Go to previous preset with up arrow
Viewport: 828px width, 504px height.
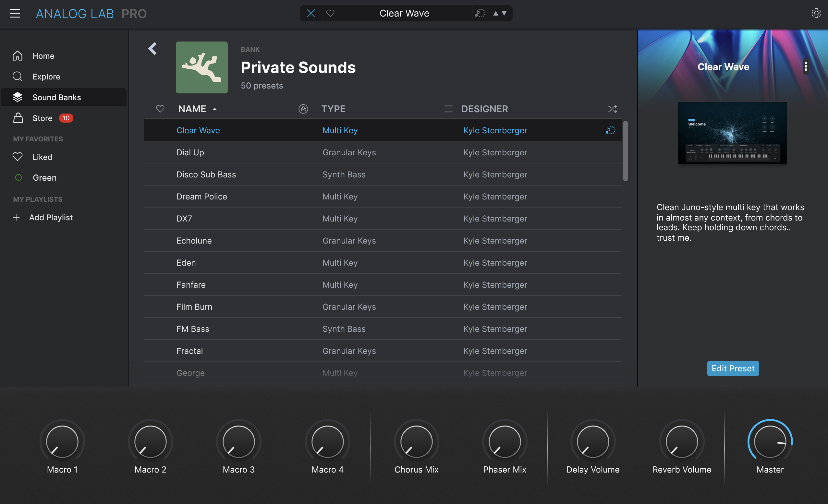495,13
